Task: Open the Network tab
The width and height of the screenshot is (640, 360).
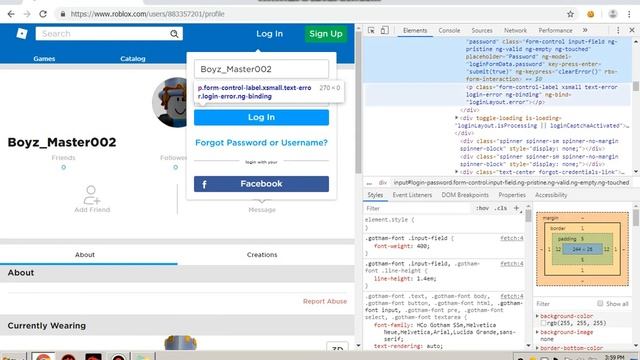Action: pos(515,30)
